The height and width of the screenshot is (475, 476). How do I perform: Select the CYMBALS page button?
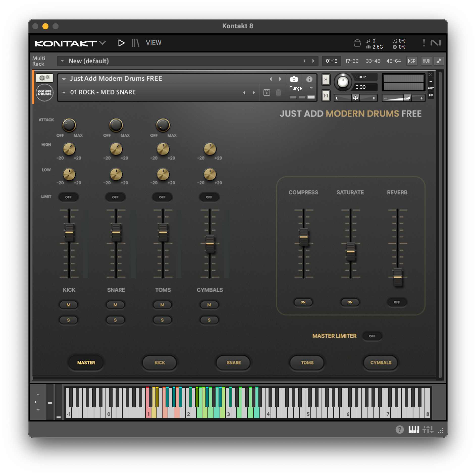coord(381,363)
